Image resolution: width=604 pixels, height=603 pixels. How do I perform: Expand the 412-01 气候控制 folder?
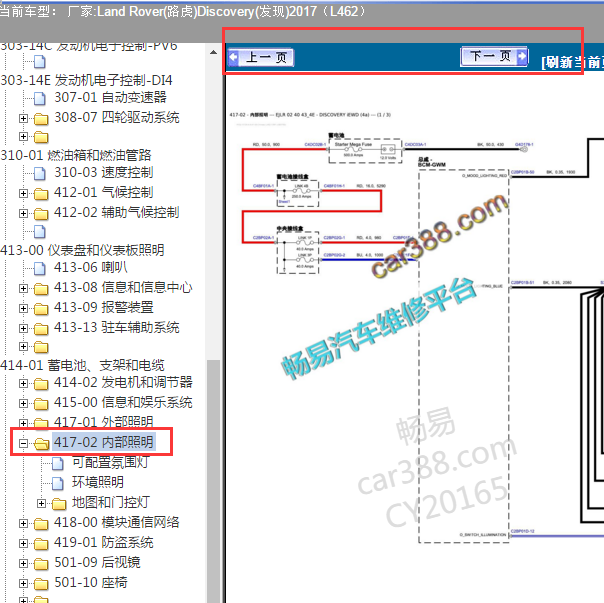pos(23,193)
